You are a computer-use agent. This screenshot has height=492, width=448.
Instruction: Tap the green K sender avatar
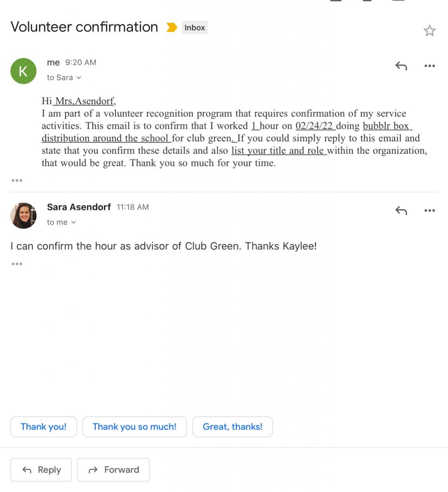[x=23, y=71]
